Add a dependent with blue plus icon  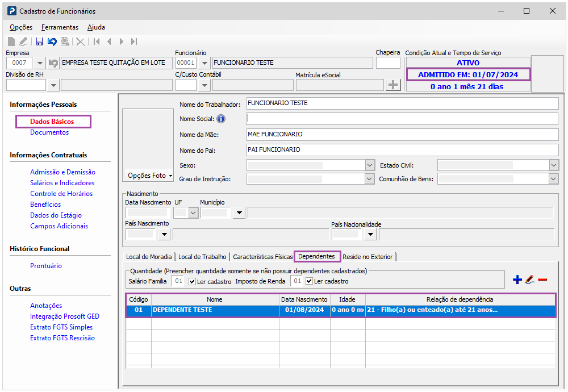click(517, 280)
